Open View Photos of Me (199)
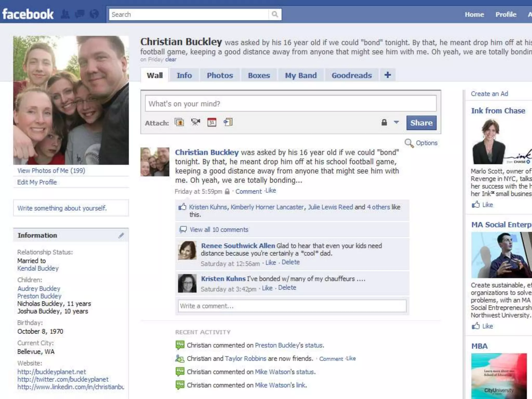Screen dimensions: 532x399 pos(51,171)
